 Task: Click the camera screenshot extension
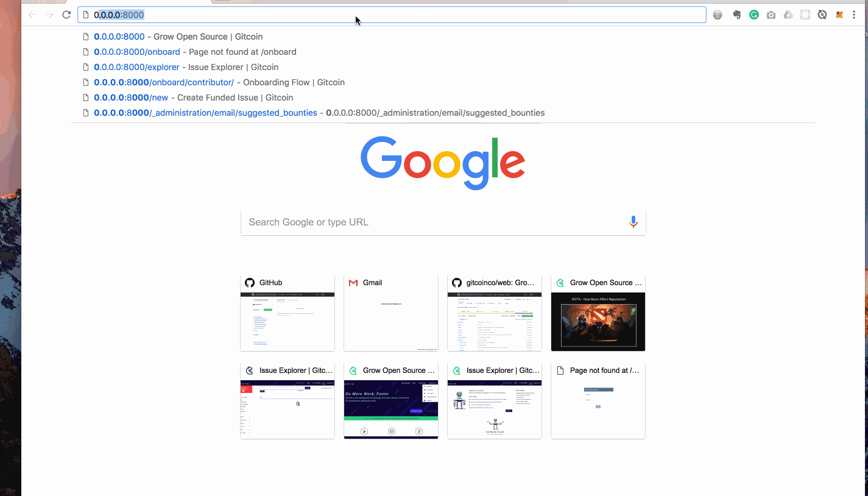point(771,15)
